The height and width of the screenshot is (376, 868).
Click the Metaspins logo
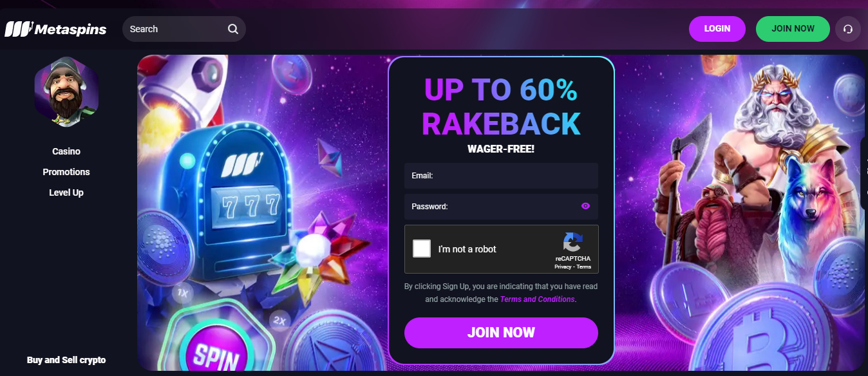[x=55, y=29]
